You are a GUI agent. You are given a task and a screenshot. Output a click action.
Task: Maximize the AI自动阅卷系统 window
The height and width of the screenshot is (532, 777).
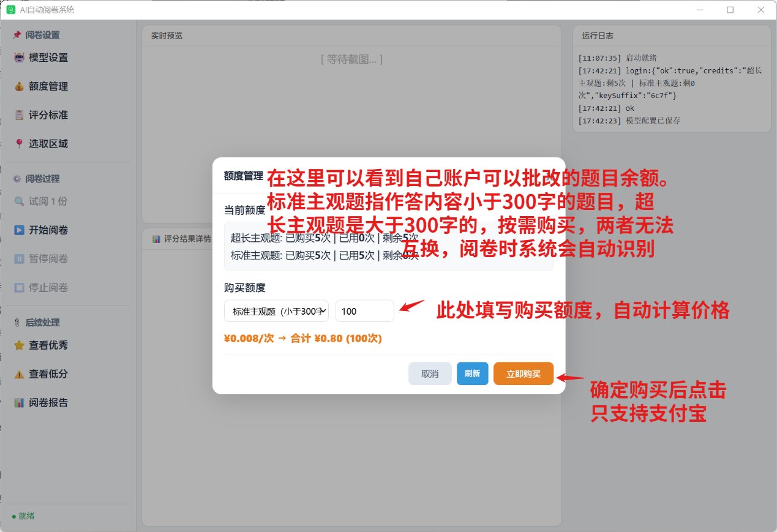[730, 10]
